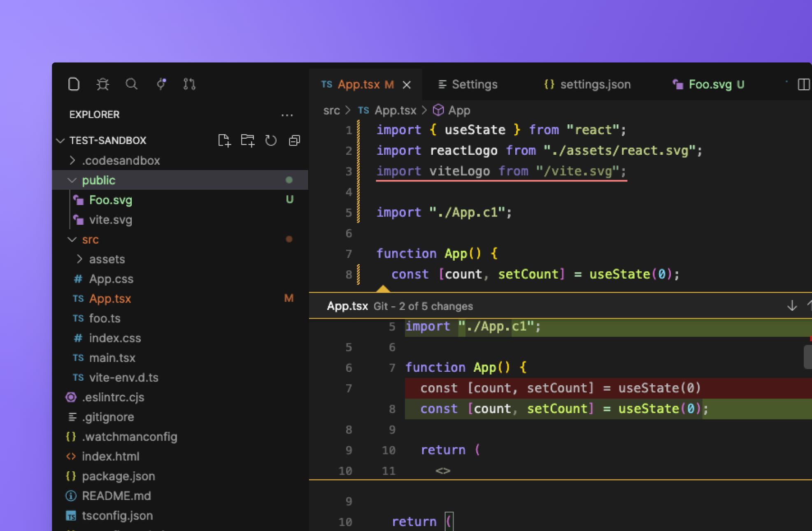Click the public folder modified dot indicator
Screen dimensions: 812x531
289,180
